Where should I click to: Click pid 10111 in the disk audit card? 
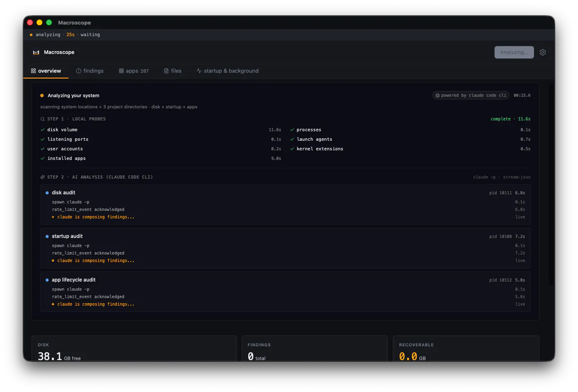[500, 193]
